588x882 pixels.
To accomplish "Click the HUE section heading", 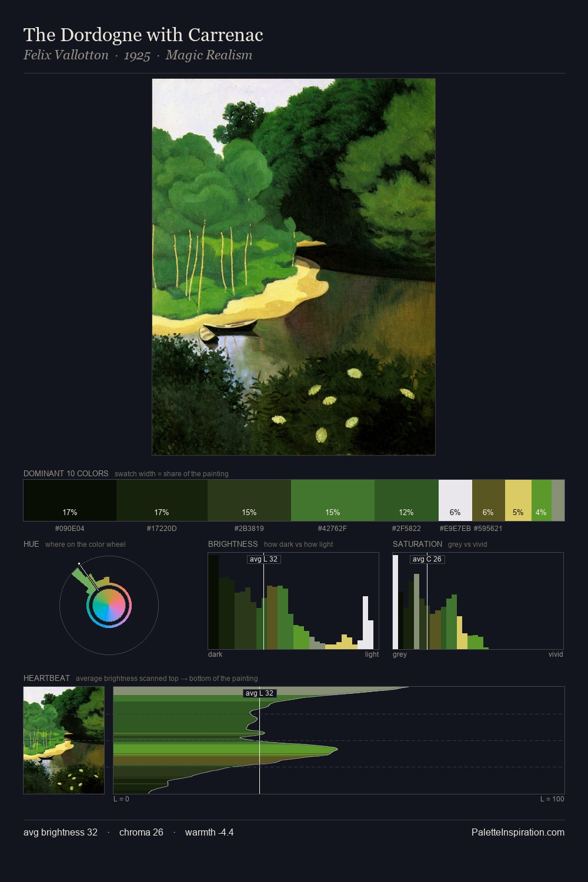I will (x=31, y=544).
